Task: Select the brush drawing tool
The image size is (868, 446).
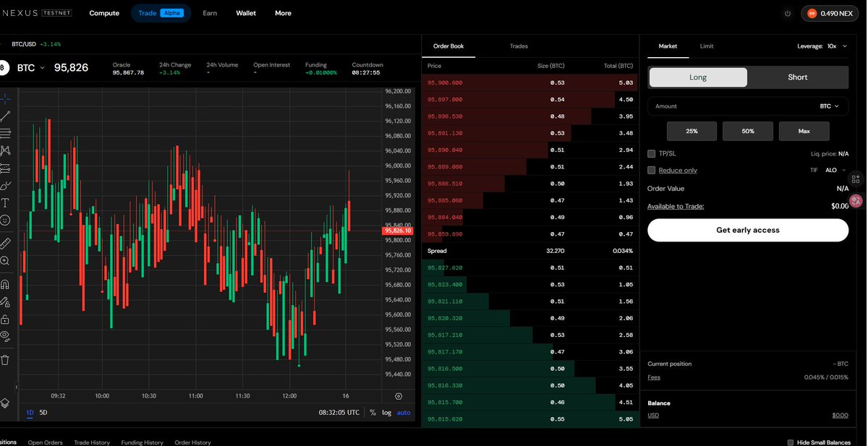Action: (5, 186)
